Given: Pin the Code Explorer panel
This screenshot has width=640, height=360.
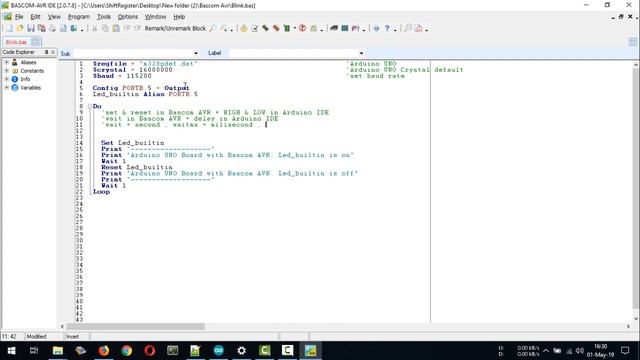Looking at the screenshot, I should [x=46, y=52].
